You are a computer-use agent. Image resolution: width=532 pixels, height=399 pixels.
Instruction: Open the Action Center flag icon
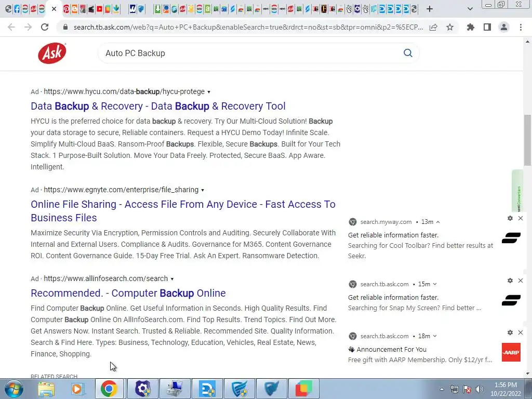(467, 389)
